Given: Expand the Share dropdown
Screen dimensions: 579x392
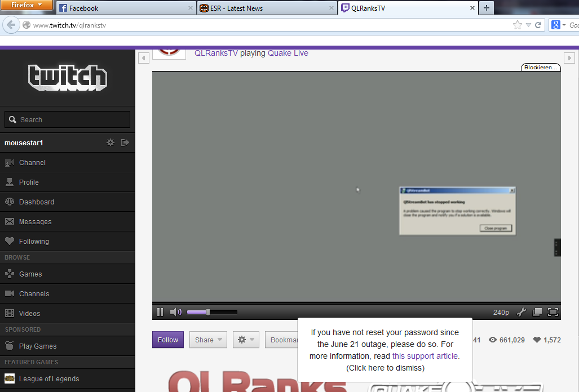Looking at the screenshot, I should tap(208, 340).
